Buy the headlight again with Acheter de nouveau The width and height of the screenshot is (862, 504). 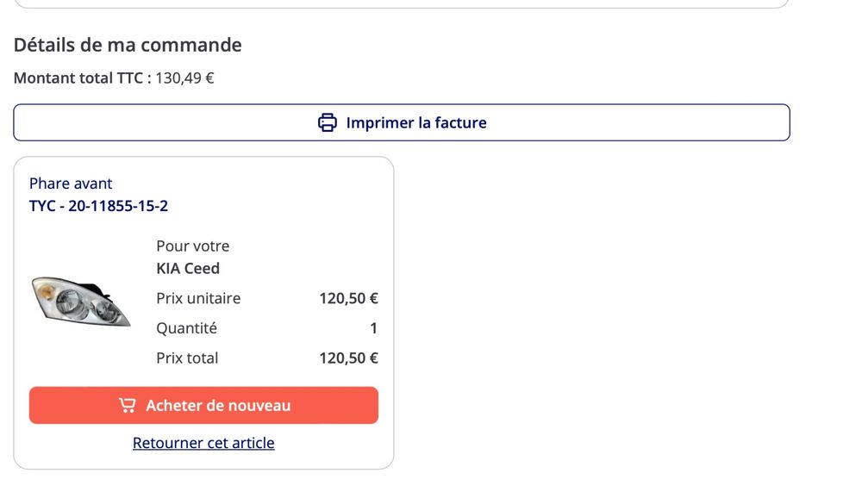(x=203, y=405)
